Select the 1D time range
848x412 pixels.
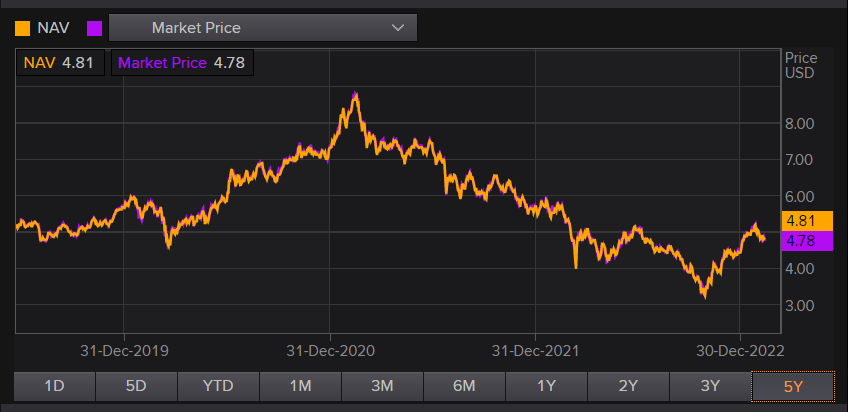[x=55, y=386]
